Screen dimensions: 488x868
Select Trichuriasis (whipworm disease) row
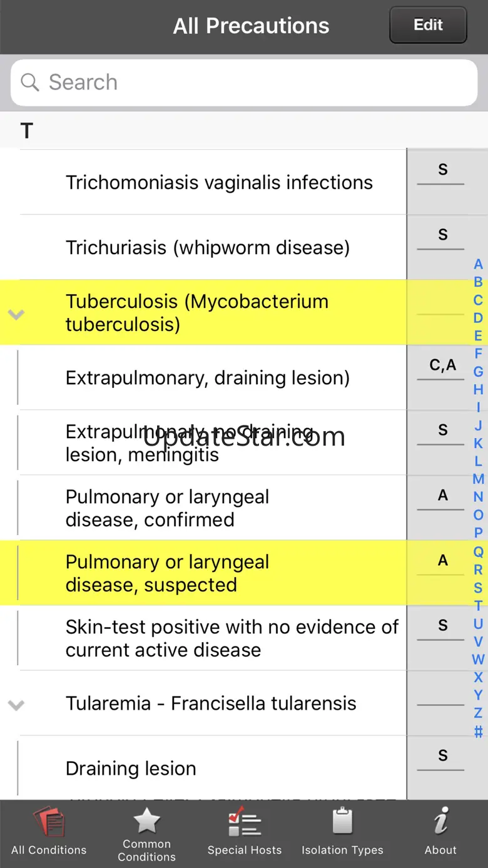(x=208, y=248)
